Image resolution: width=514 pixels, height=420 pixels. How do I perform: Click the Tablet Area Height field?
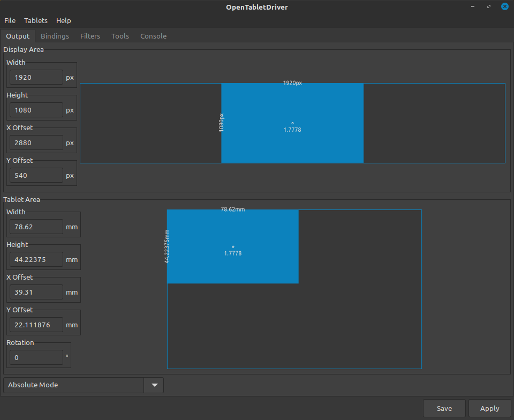point(36,259)
